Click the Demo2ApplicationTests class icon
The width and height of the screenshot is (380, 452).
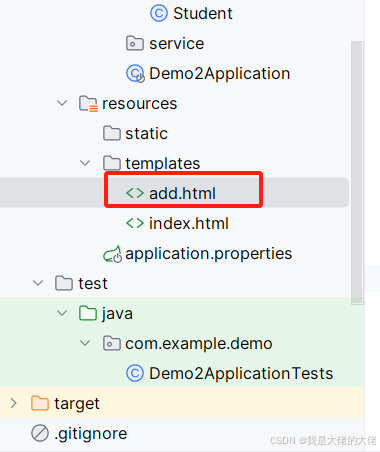click(x=135, y=373)
